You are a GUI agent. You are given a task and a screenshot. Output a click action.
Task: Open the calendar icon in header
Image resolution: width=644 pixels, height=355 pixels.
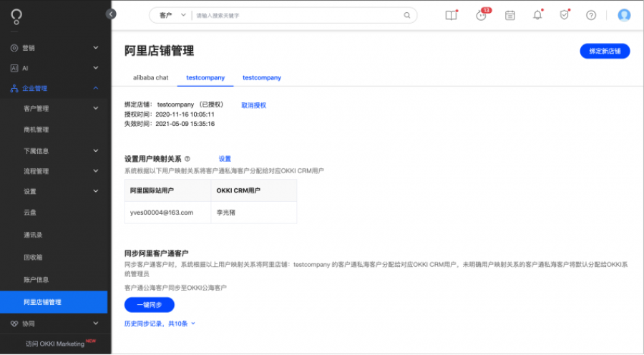509,15
